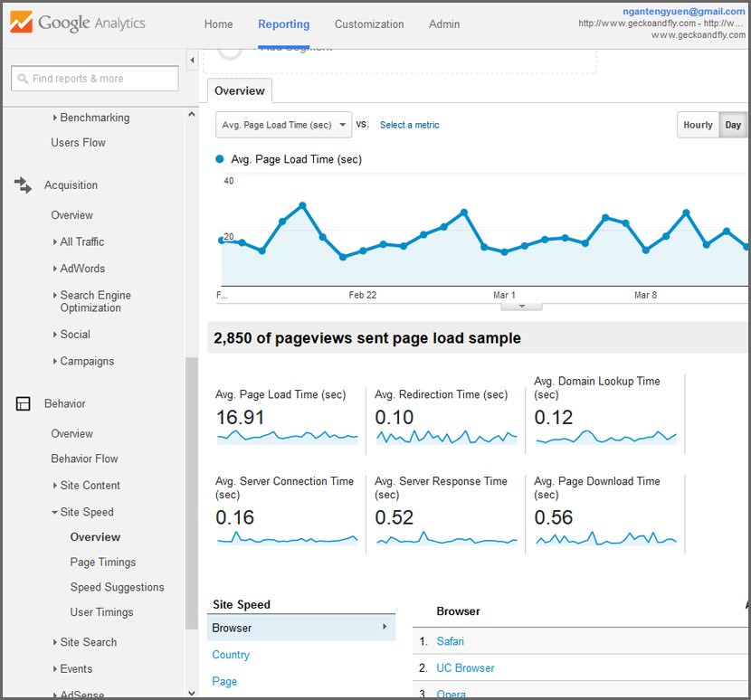Collapse the sidebar with the left arrow
The height and width of the screenshot is (700, 751).
pos(192,61)
